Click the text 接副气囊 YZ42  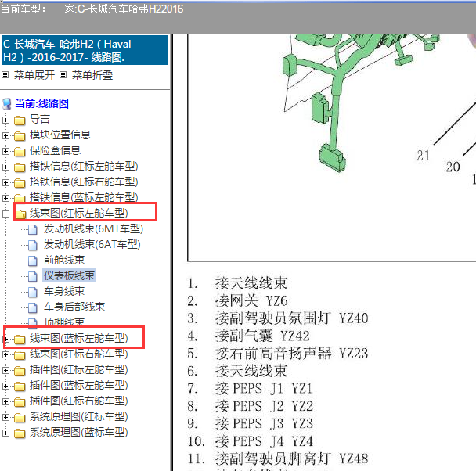262,336
